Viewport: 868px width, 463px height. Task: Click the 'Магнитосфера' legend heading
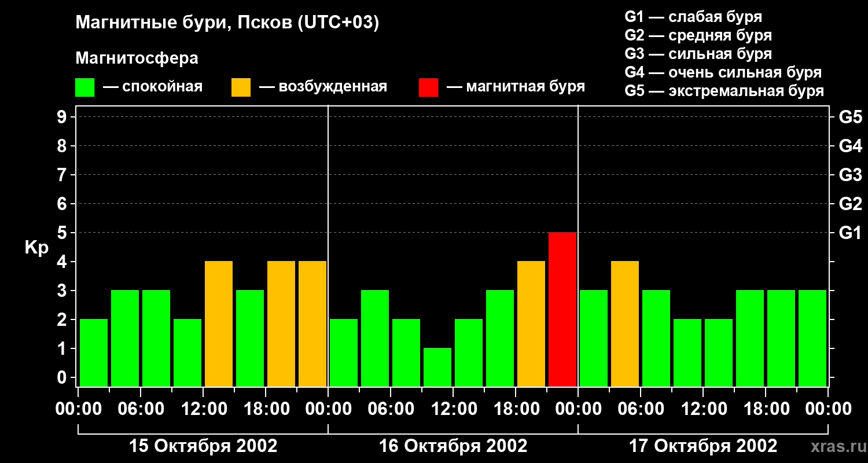pyautogui.click(x=137, y=58)
